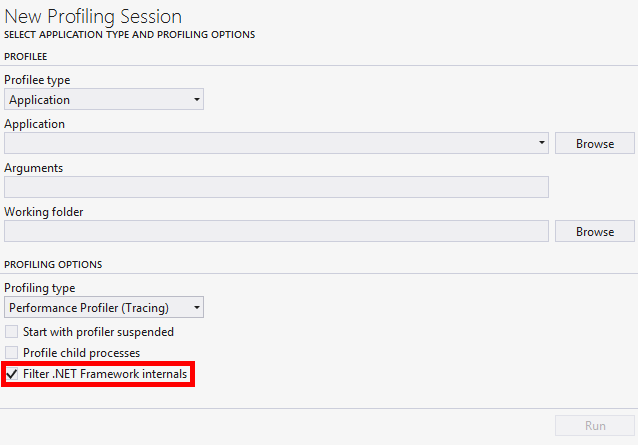Click the 'Profilee type' label
Screen dimensions: 638x445
click(x=37, y=80)
